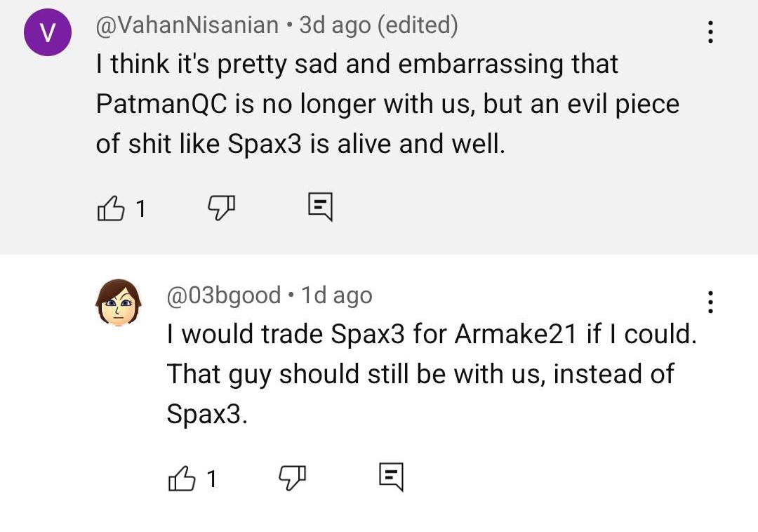Visit the @03bgood channel link
The image size is (758, 532).
(223, 295)
